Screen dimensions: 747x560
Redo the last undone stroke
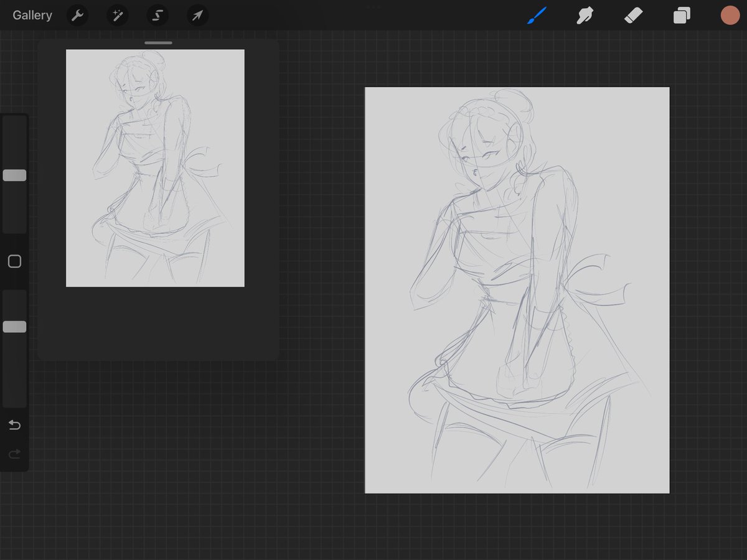14,454
